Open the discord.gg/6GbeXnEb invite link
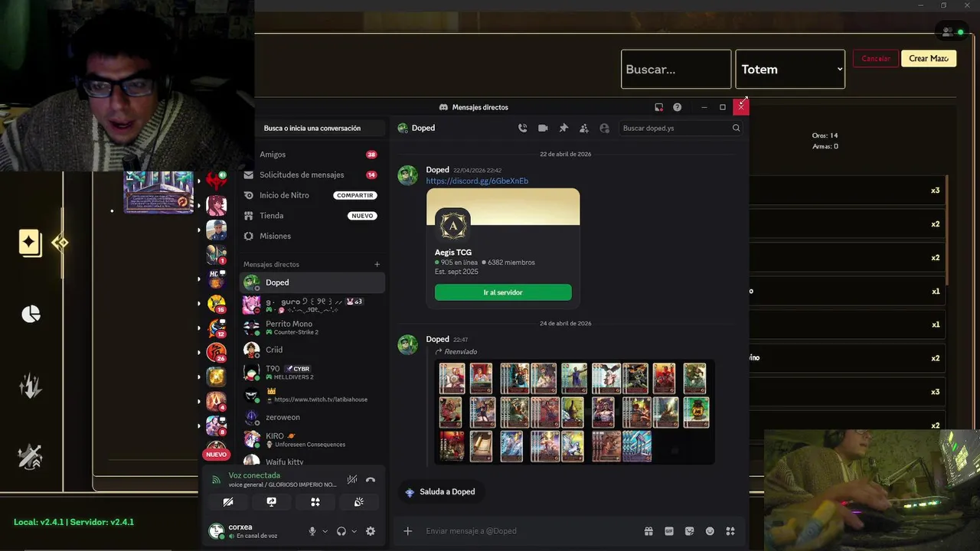The image size is (980, 551). click(x=477, y=181)
